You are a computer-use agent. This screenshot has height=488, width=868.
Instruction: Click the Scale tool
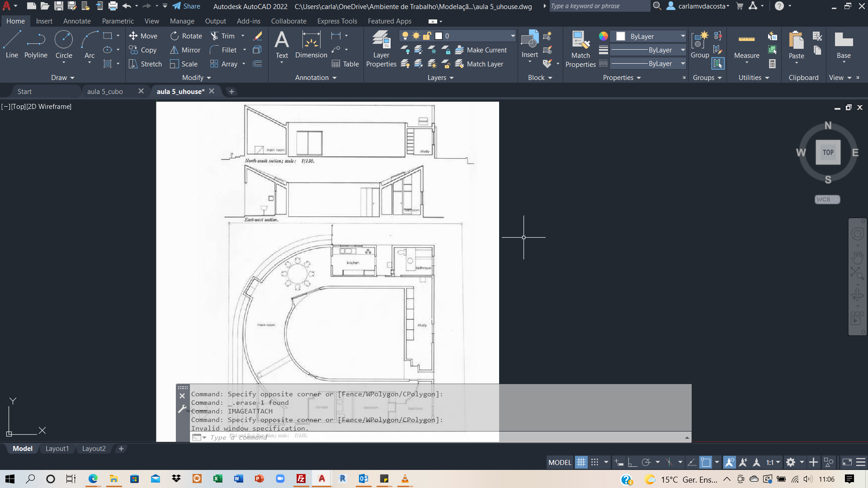coord(184,64)
